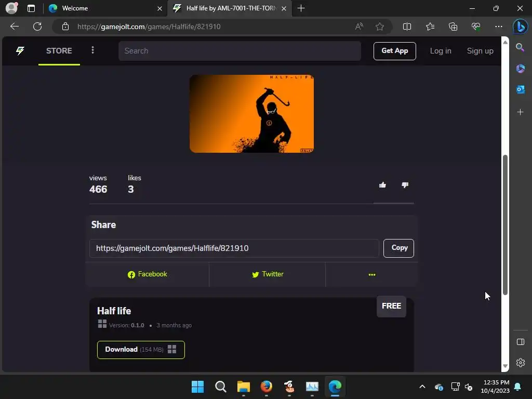532x399 pixels.
Task: Show hidden system tray icons
Action: (422, 387)
